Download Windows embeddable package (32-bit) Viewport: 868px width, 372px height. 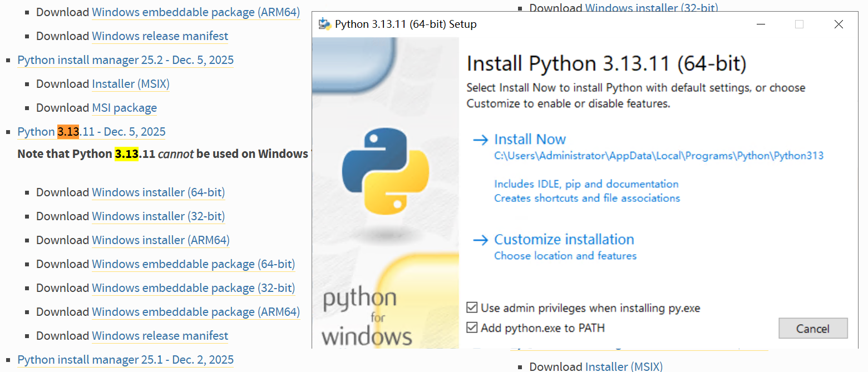(194, 288)
